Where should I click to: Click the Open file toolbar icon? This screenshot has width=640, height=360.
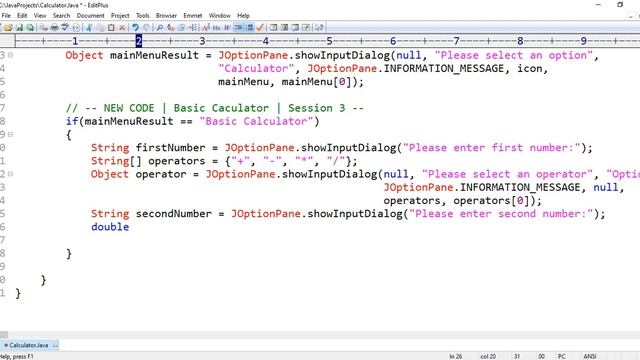click(8, 28)
